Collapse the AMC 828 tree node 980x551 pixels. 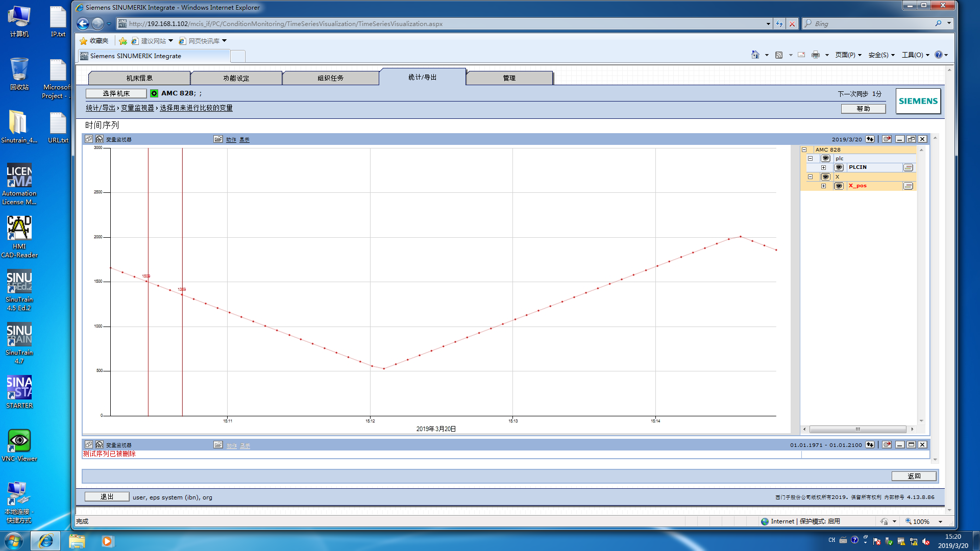tap(804, 149)
